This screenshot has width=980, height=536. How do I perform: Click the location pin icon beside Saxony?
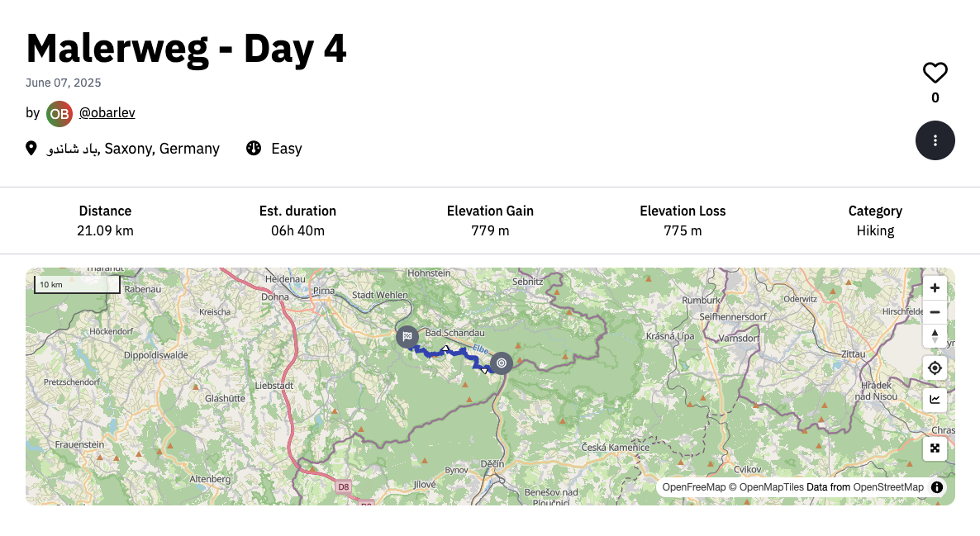coord(31,148)
